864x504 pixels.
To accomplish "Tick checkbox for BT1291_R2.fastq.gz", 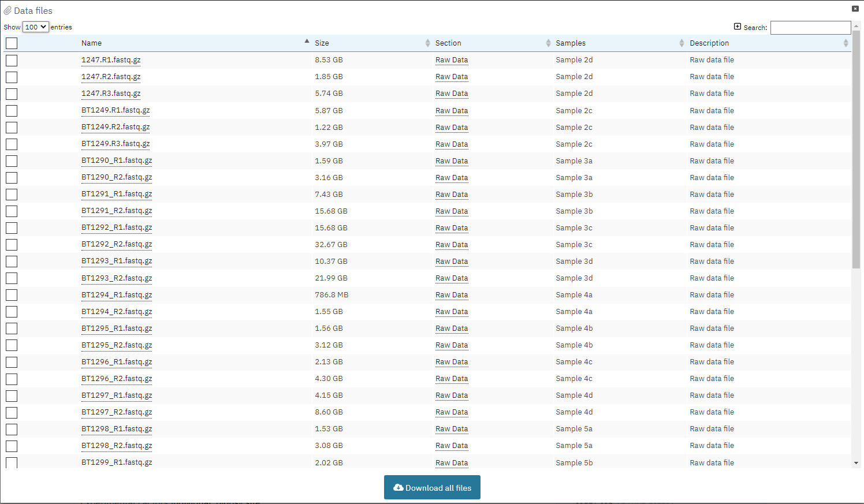I will [x=12, y=211].
